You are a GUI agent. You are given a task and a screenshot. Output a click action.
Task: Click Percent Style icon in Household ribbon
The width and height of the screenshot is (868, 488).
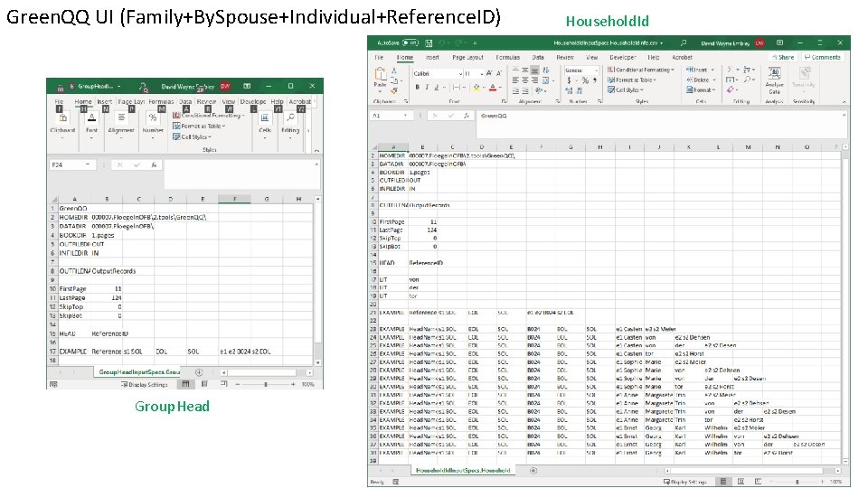point(585,80)
